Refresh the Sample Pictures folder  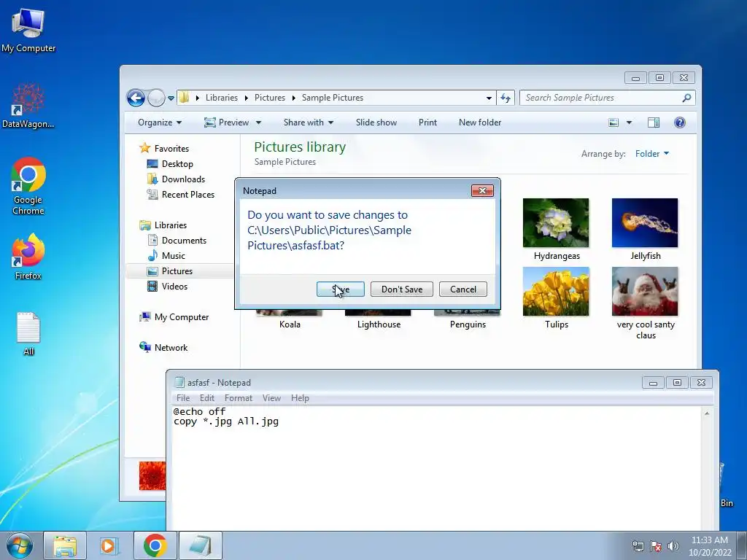pyautogui.click(x=506, y=98)
